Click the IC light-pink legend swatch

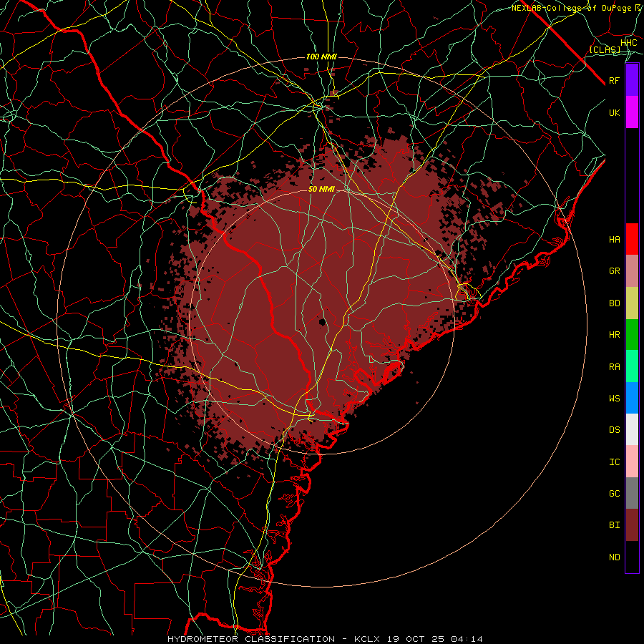click(632, 462)
